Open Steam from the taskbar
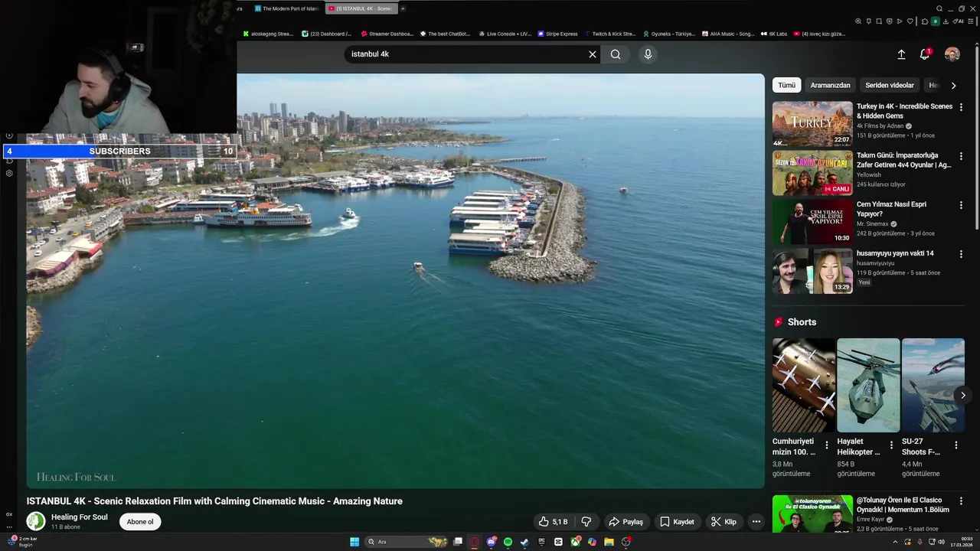Screen dimensions: 980x551 point(524,542)
